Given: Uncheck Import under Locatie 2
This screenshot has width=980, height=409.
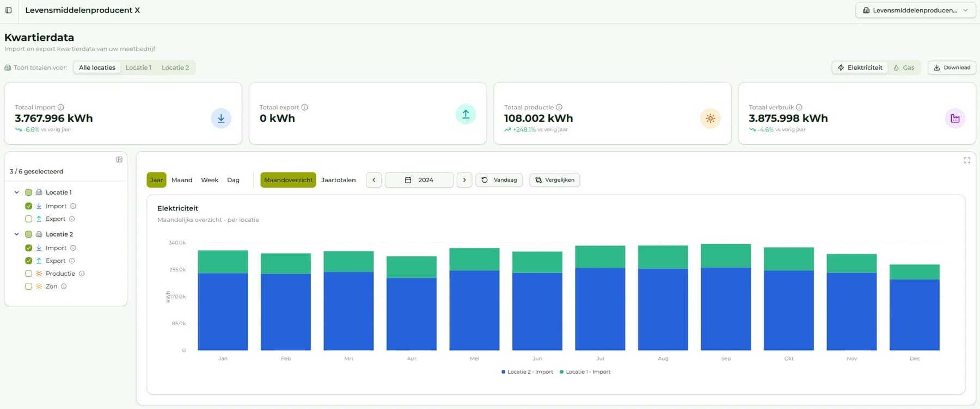Looking at the screenshot, I should coord(29,248).
